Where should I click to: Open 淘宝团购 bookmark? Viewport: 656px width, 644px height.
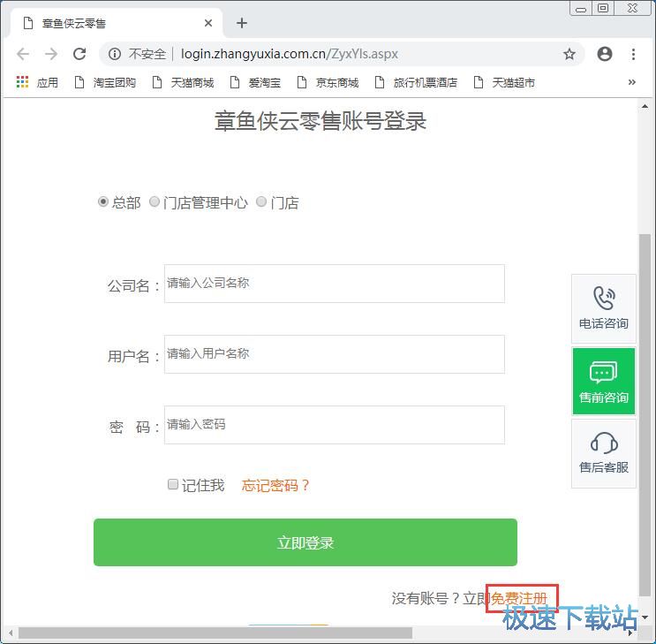coord(105,82)
